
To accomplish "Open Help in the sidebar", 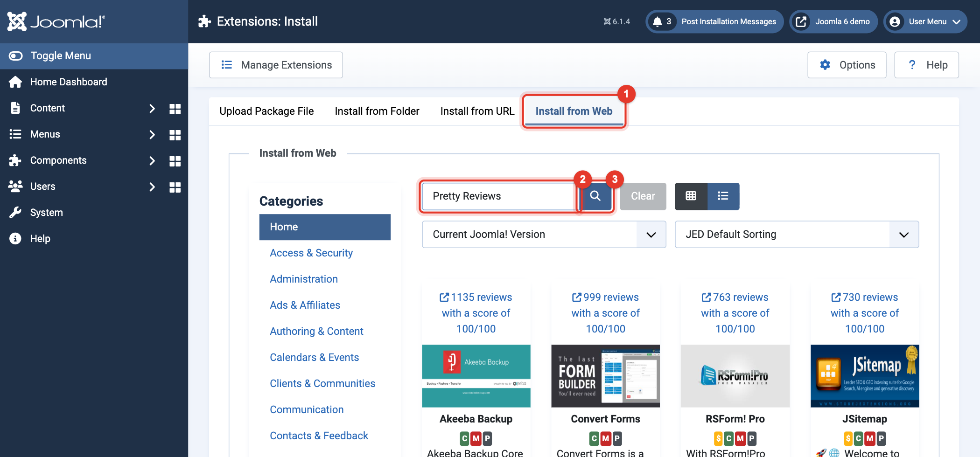I will (94, 239).
